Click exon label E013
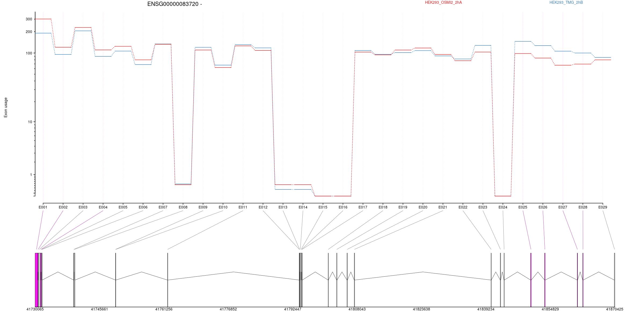The image size is (644, 322). click(x=283, y=207)
